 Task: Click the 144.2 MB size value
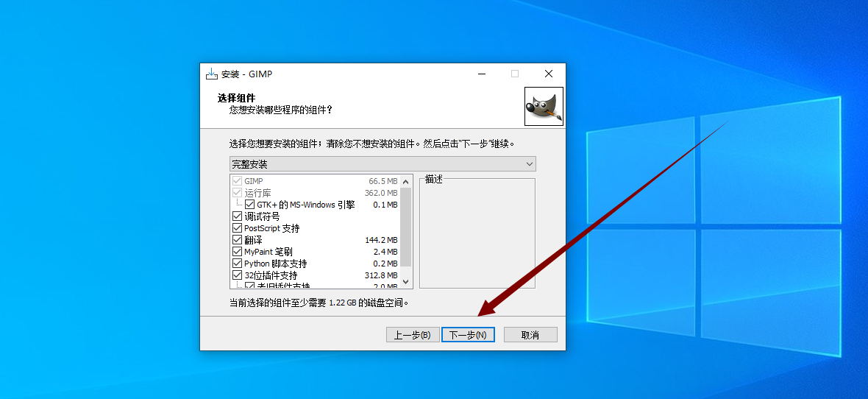coord(381,240)
